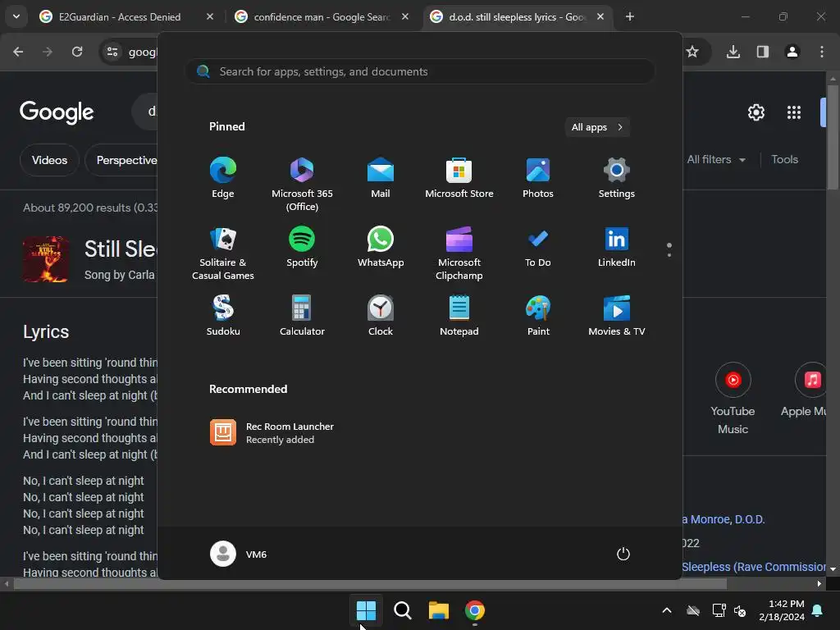Screen dimensions: 840x630
Task: Click the D.O.D. artist link
Action: click(x=750, y=519)
